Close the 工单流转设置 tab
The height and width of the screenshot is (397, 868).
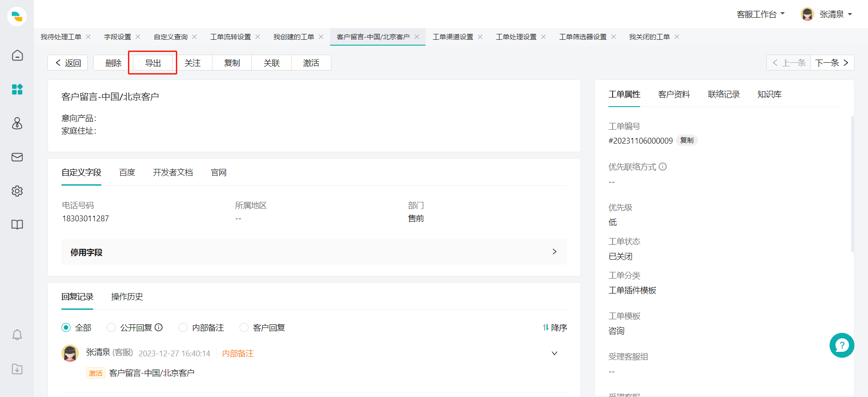click(258, 37)
